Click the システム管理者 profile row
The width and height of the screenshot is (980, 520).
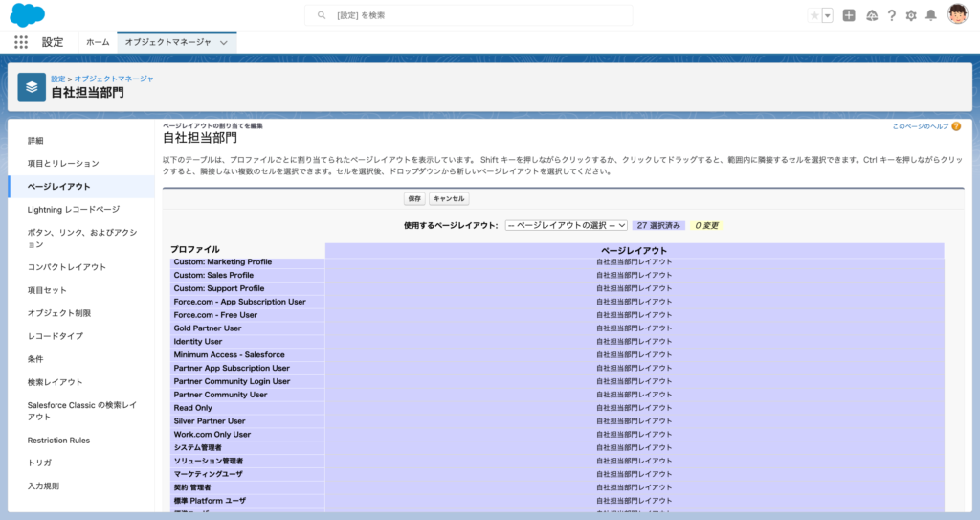tap(248, 447)
